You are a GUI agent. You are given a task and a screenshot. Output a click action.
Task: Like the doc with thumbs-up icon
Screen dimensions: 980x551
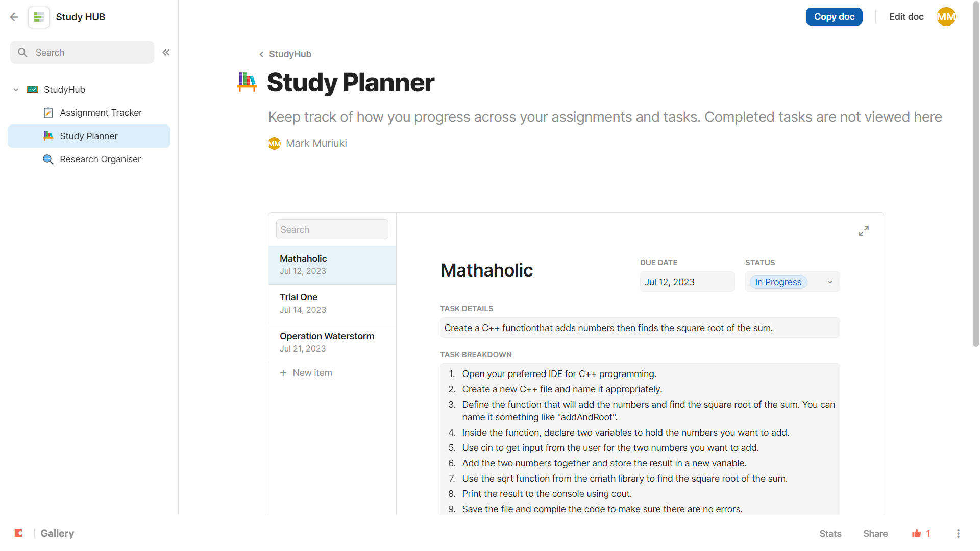pos(917,533)
